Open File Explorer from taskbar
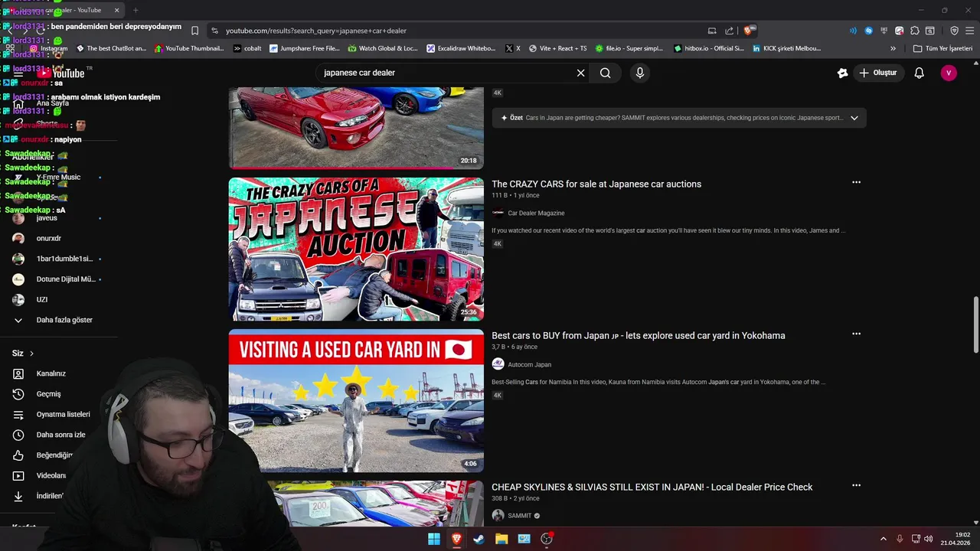This screenshot has height=551, width=980. point(501,539)
